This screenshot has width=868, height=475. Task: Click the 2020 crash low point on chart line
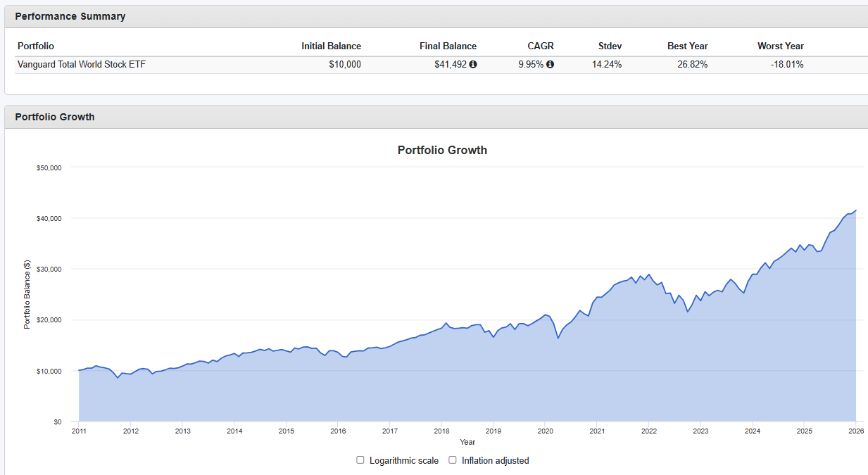pos(558,338)
